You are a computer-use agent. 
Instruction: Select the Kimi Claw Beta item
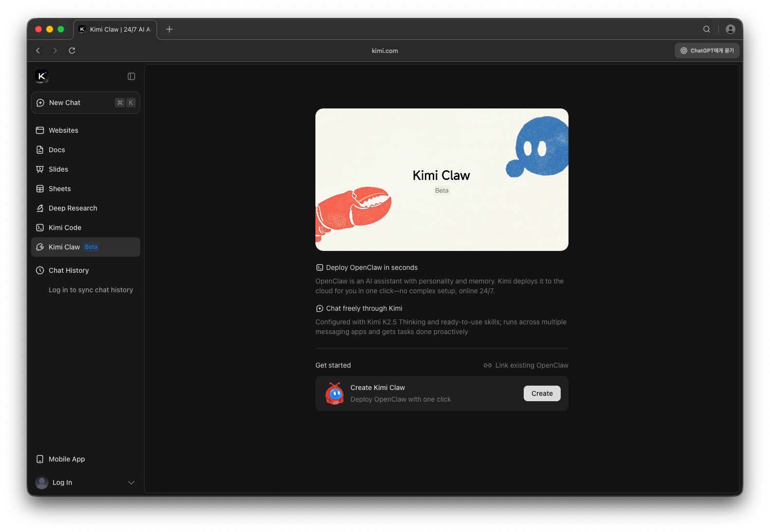pos(86,247)
